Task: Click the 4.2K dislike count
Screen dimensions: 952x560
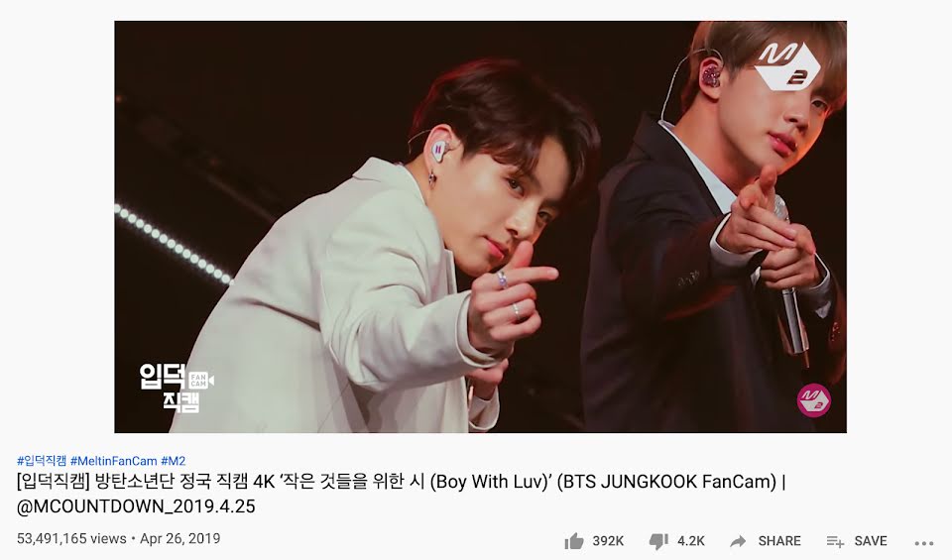Action: click(691, 541)
